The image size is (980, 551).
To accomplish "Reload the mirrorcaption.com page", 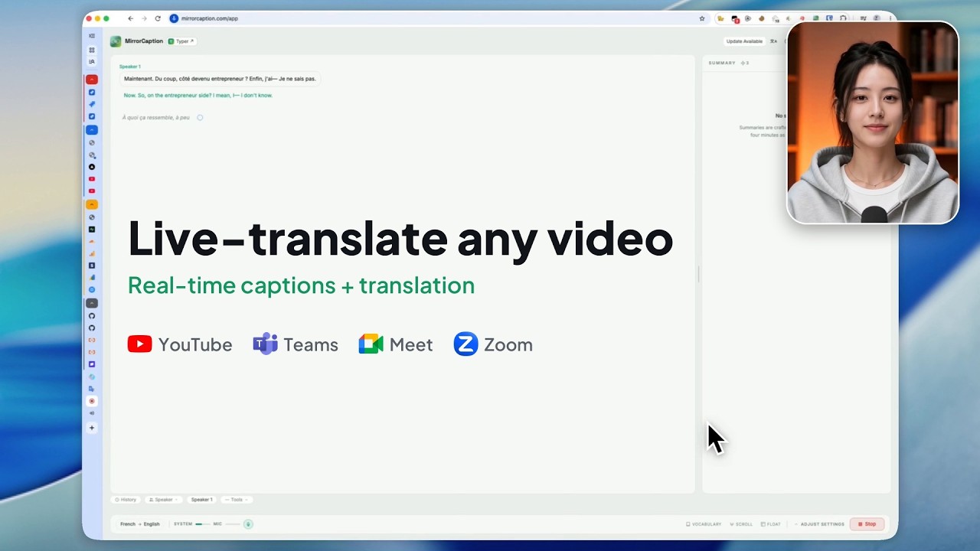I will point(158,18).
